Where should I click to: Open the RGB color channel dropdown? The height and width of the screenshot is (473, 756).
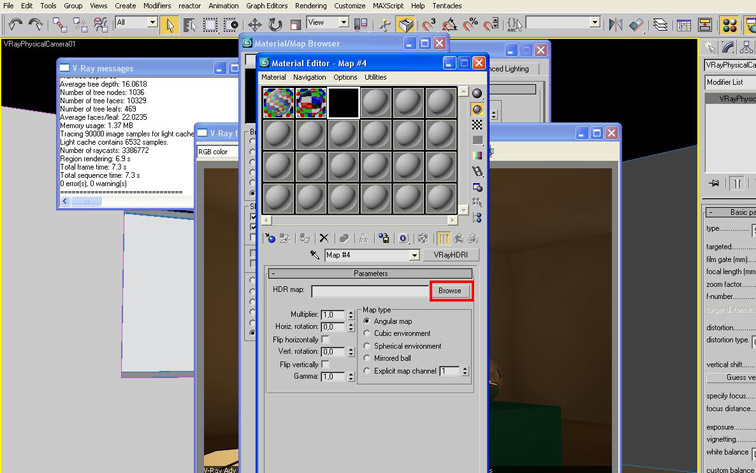tap(217, 152)
